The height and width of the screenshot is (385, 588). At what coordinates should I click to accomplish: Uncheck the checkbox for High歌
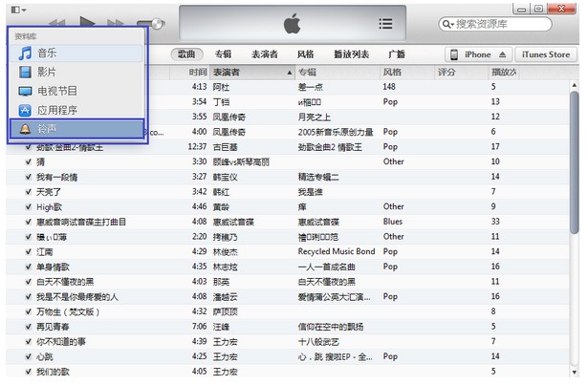pyautogui.click(x=29, y=206)
